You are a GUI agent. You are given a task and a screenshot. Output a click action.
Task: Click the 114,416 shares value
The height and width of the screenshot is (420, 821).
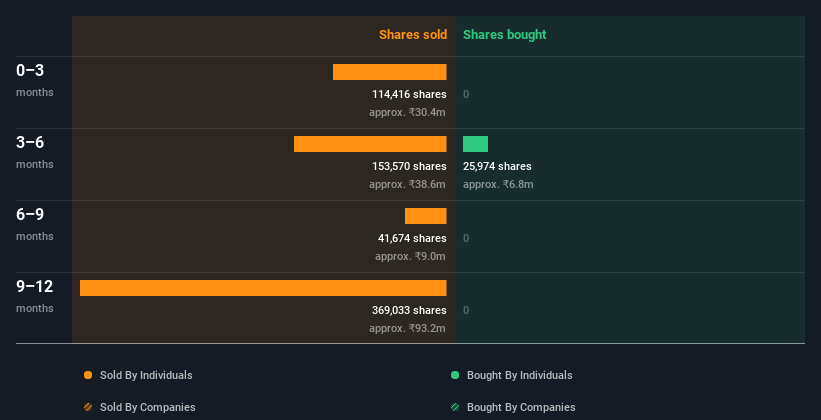(409, 94)
